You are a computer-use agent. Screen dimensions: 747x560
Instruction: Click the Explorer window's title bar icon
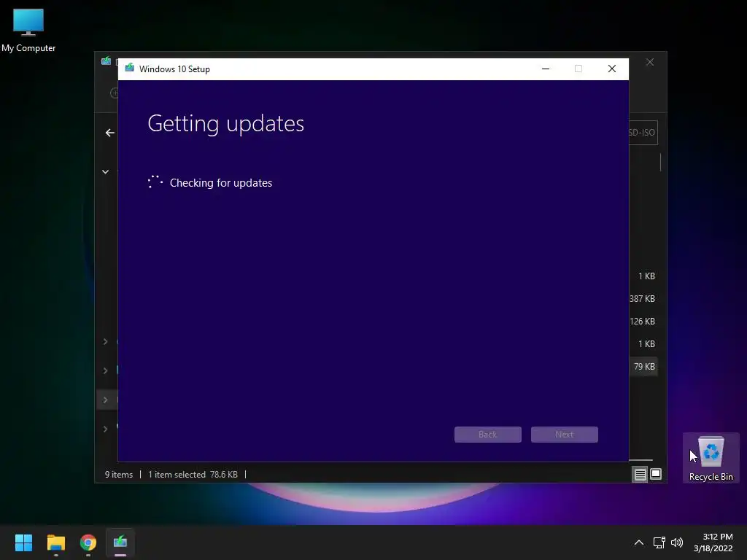106,61
